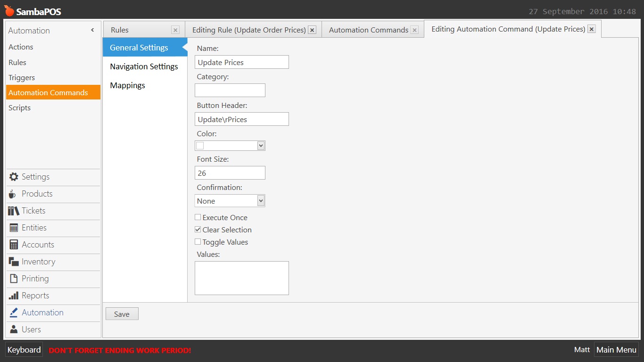Open Accounts using the calculator icon
644x362 pixels.
[x=14, y=245]
